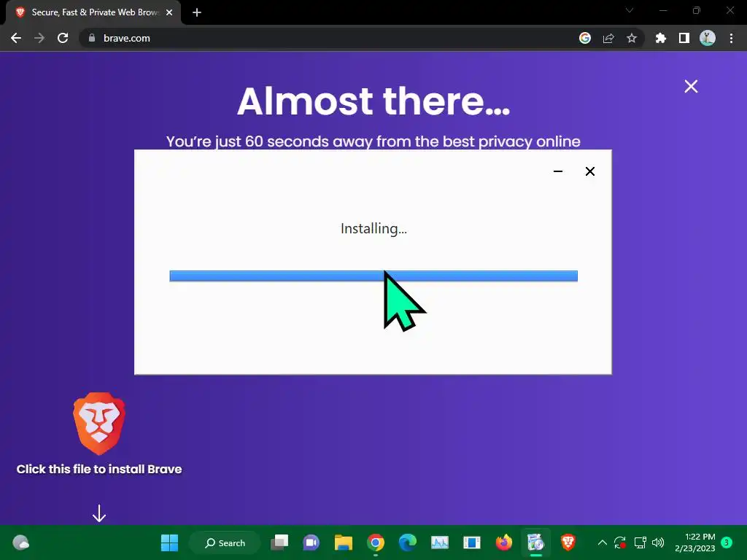Open the weather widget on the taskbar

21,542
